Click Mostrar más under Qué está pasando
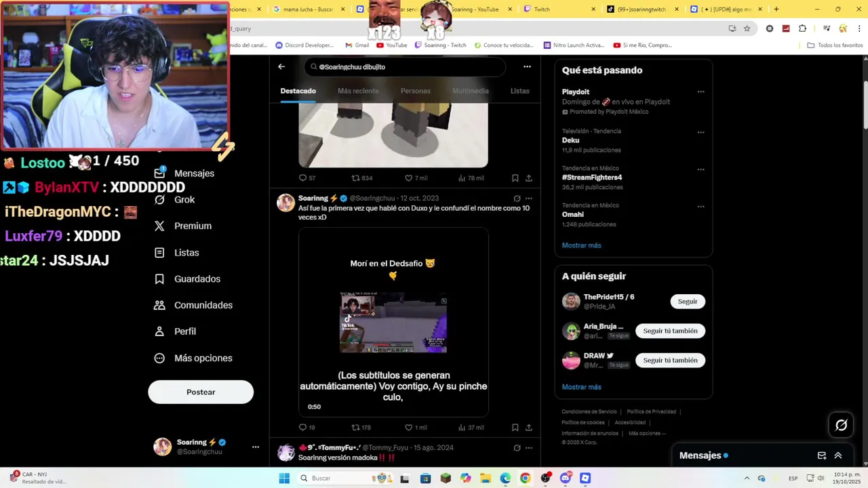This screenshot has height=488, width=868. (x=581, y=245)
